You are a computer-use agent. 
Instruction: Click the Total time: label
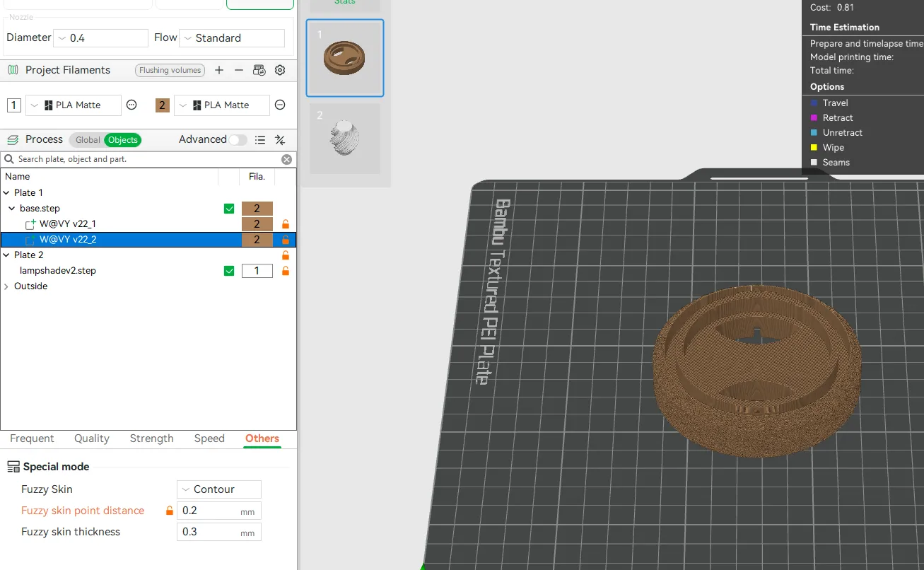[x=832, y=71]
